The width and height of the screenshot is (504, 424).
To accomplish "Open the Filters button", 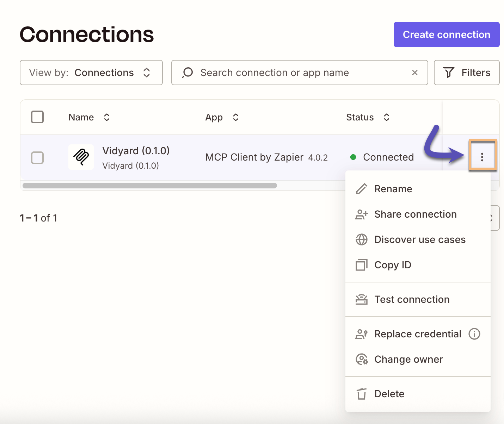I will pyautogui.click(x=467, y=73).
